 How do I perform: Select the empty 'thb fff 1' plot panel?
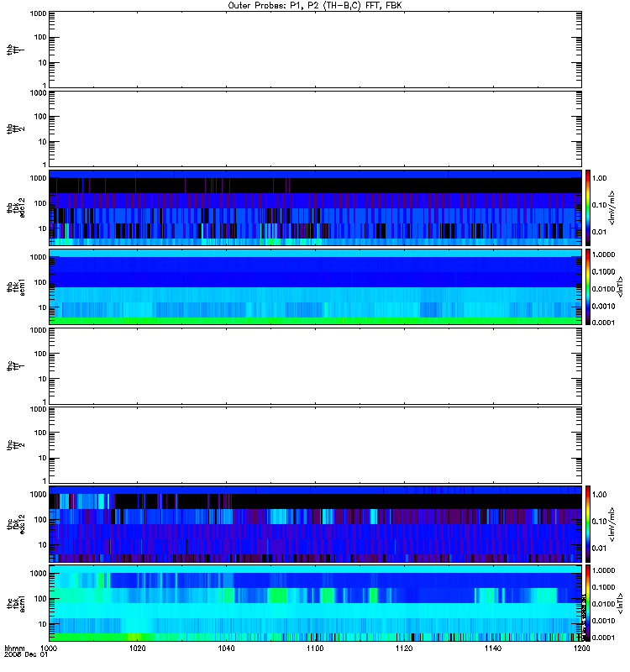click(x=316, y=50)
